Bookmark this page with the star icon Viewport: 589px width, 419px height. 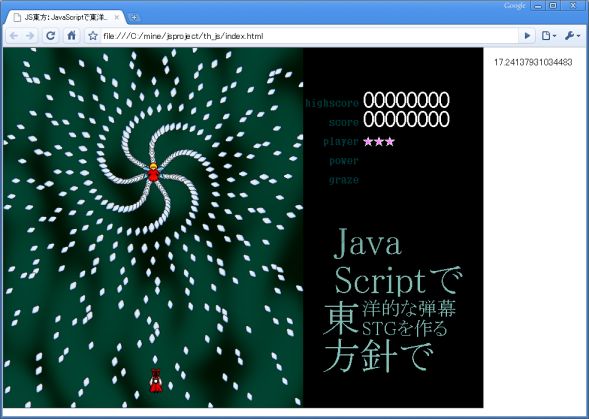93,36
